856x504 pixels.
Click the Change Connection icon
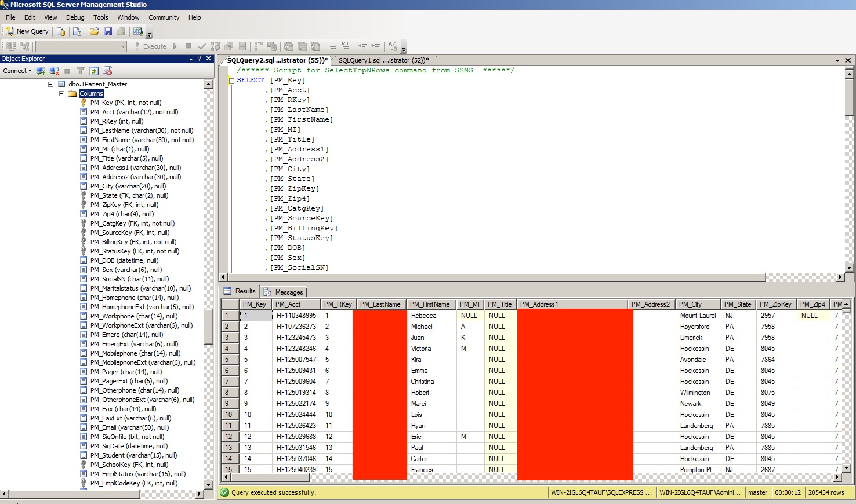(24, 46)
